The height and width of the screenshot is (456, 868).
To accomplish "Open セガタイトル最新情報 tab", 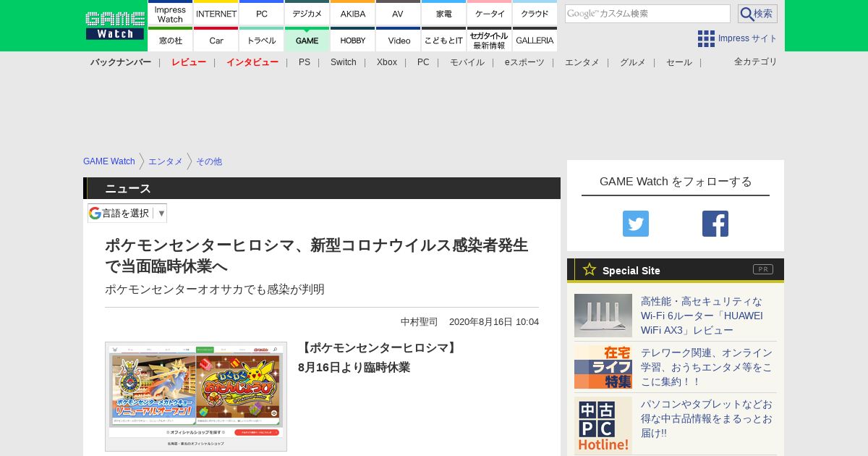I will click(x=490, y=39).
